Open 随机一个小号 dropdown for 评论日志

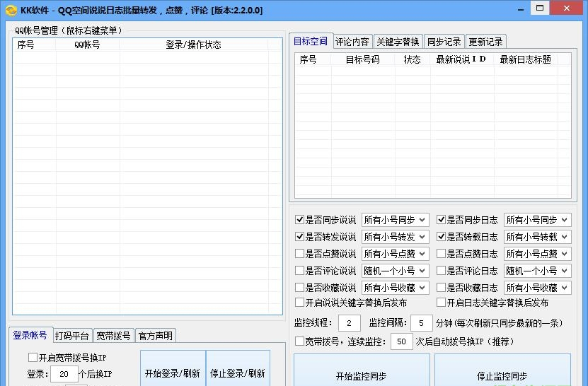pos(537,271)
